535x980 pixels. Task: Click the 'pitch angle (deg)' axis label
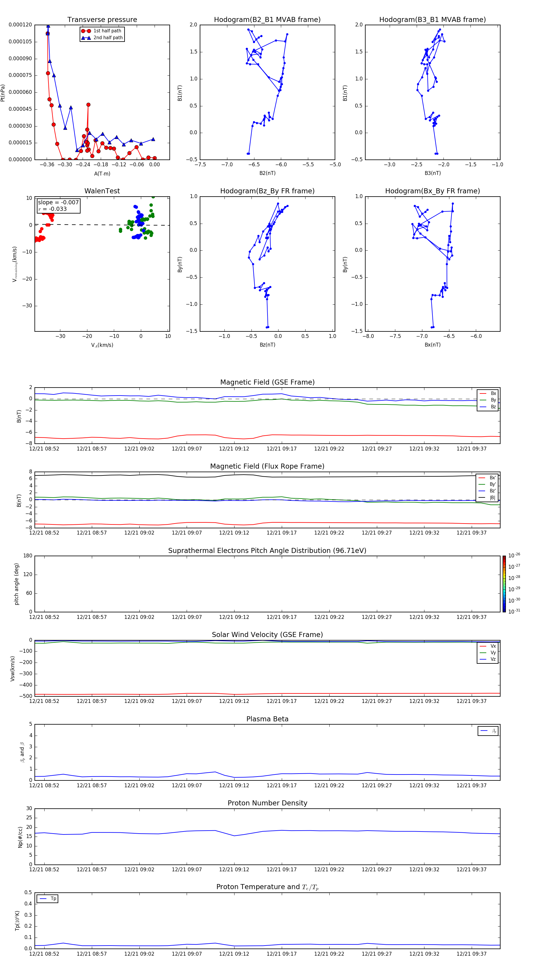16,584
